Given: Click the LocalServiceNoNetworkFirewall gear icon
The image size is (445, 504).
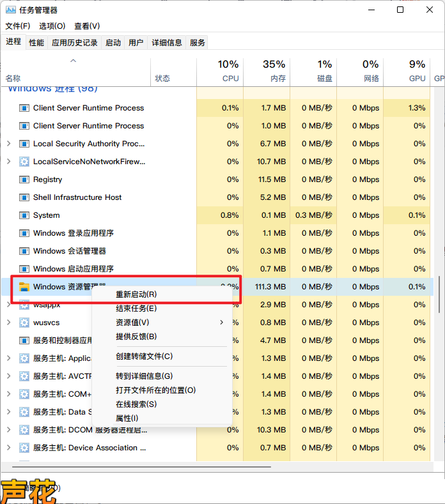Looking at the screenshot, I should click(24, 162).
